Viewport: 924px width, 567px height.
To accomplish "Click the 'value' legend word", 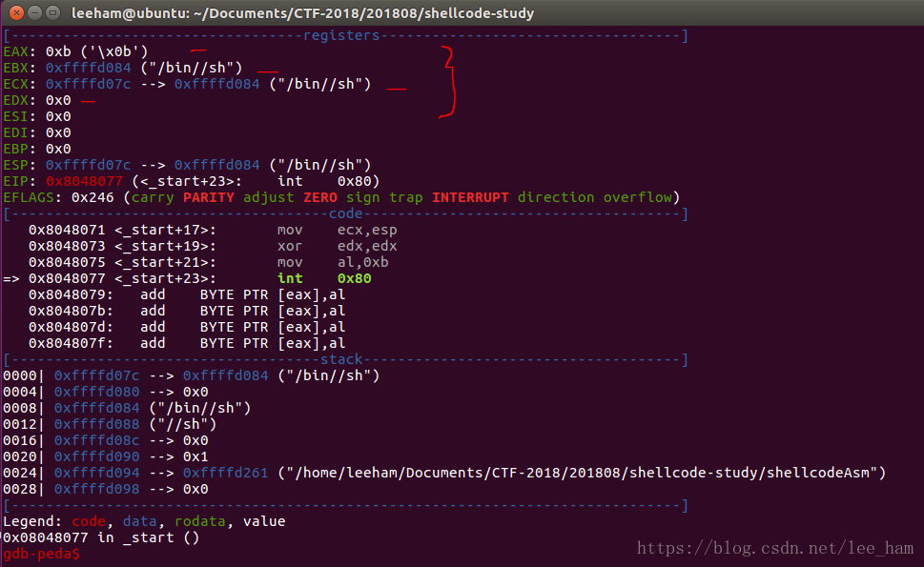I will [264, 521].
